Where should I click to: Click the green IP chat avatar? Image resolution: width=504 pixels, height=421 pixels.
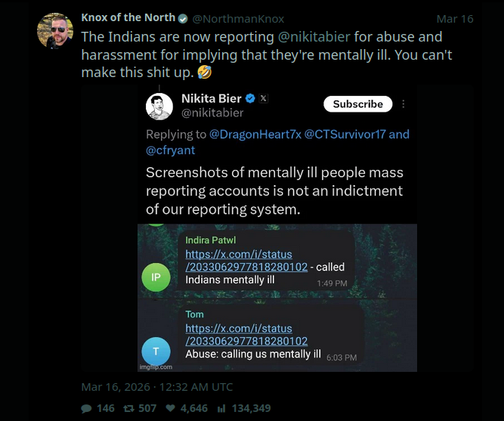click(x=156, y=277)
